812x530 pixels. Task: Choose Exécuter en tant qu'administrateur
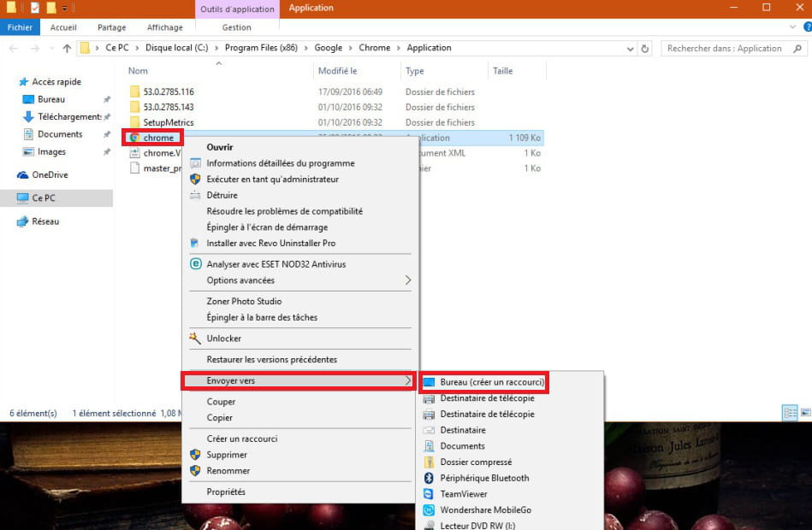(x=272, y=180)
